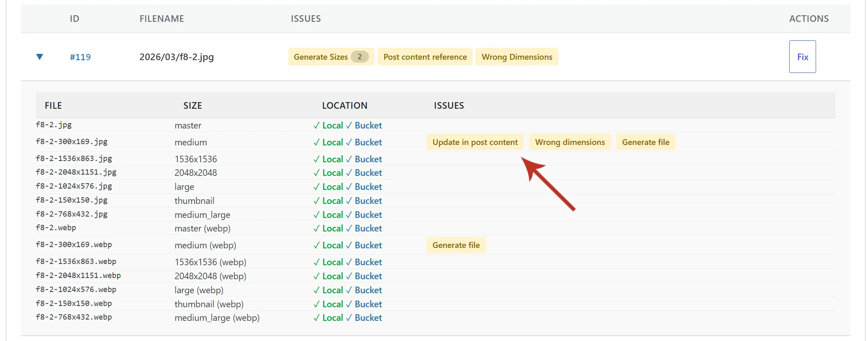This screenshot has height=341, width=868.
Task: Click the Fix button for f8-2.jpg
Action: [x=802, y=57]
